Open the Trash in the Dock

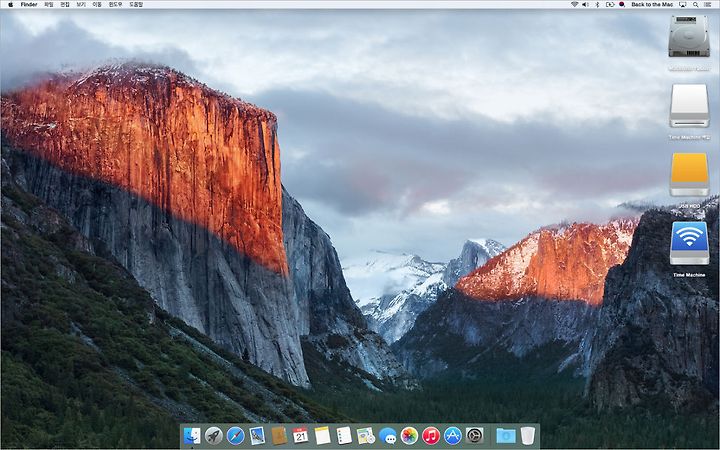(528, 436)
